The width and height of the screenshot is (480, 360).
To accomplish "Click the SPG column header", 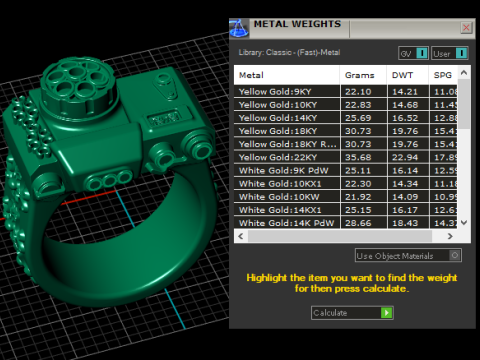I will (x=443, y=75).
